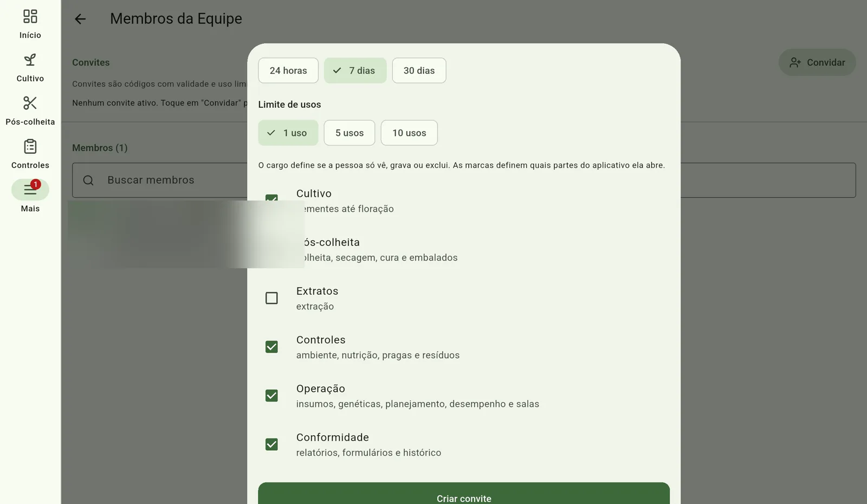Uncheck the Controles permission checkbox

(x=271, y=347)
